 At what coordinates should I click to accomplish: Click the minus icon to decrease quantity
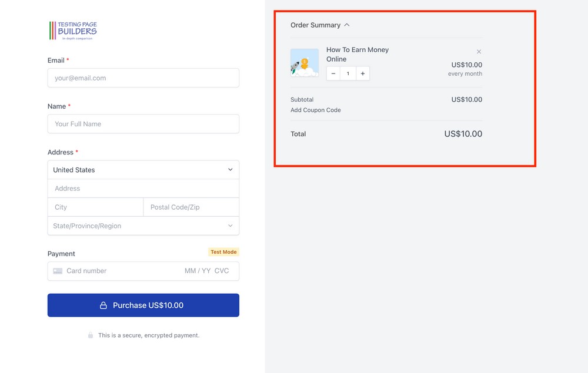333,73
